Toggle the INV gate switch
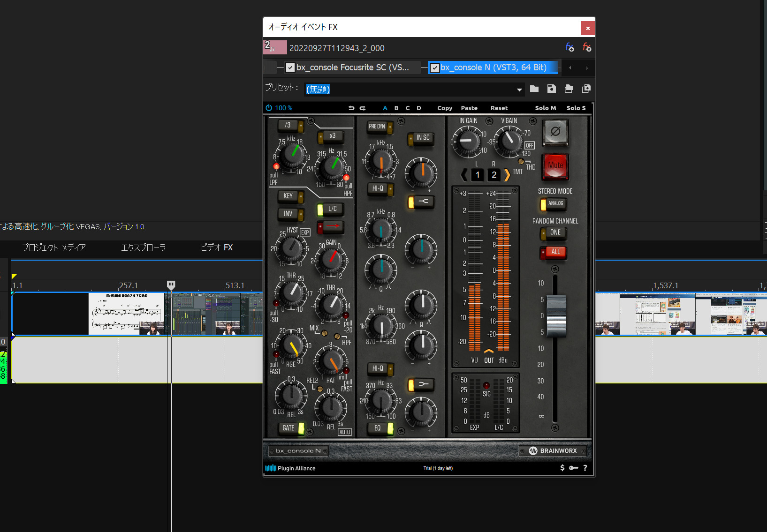 coord(291,214)
